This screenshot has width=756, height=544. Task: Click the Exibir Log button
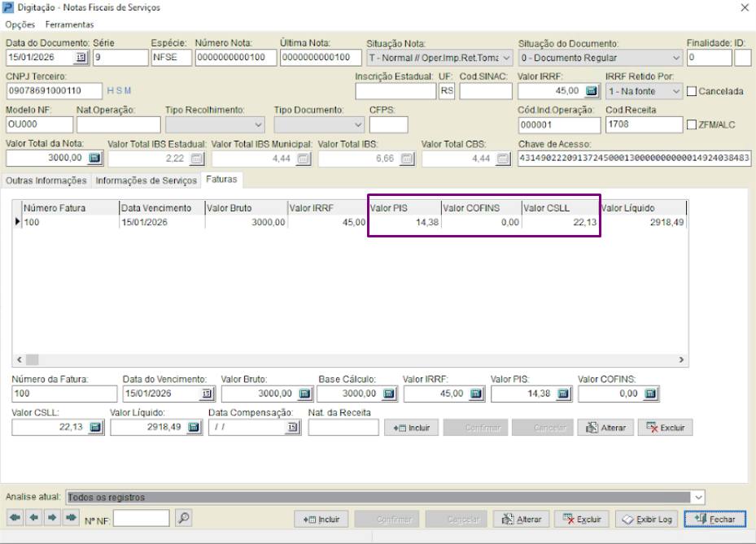coord(647,519)
